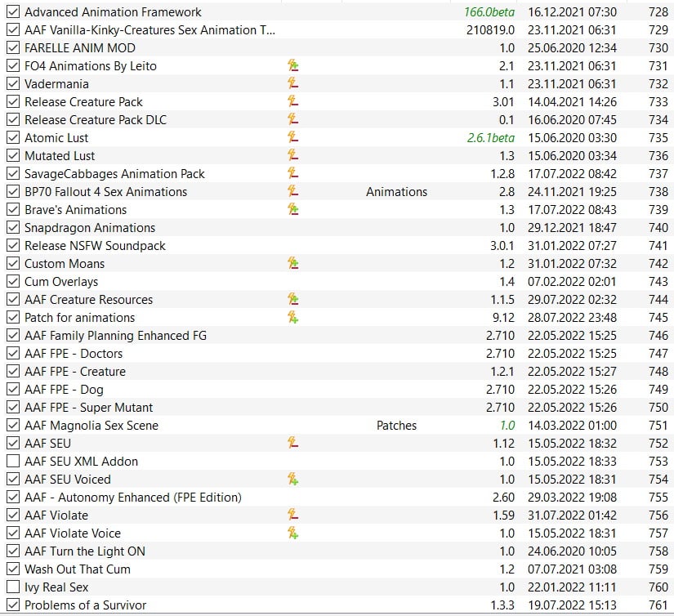674x616 pixels.
Task: Click version 166.0beta value
Action: click(x=489, y=12)
